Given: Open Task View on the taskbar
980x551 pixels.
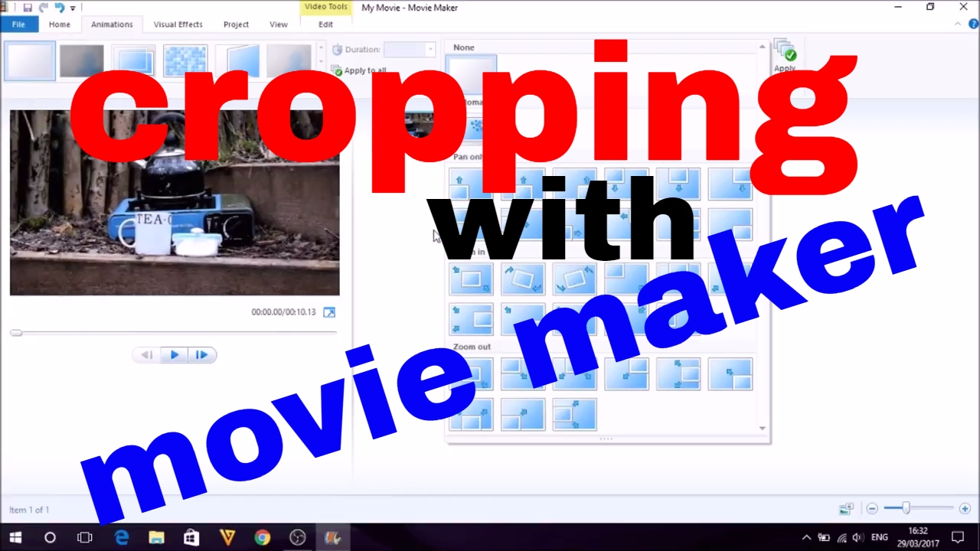Looking at the screenshot, I should (85, 537).
